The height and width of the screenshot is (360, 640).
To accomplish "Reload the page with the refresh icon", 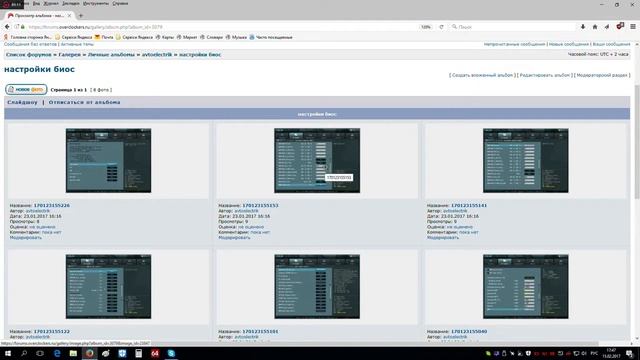I will 441,27.
